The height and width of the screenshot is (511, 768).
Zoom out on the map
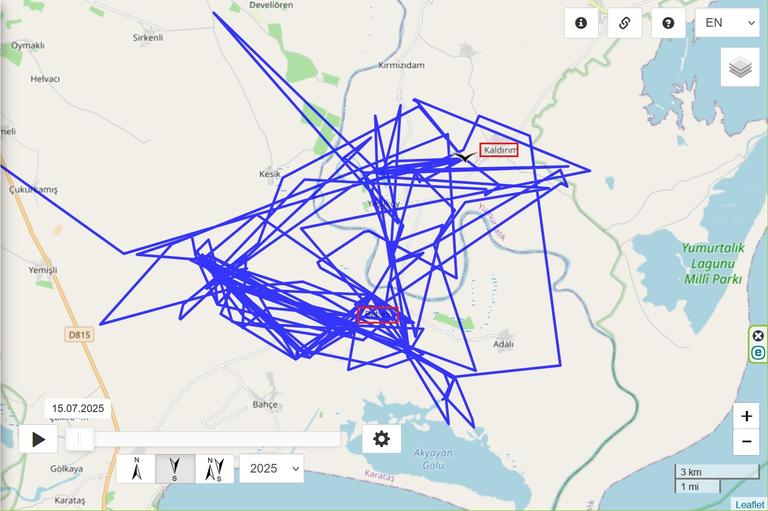746,441
